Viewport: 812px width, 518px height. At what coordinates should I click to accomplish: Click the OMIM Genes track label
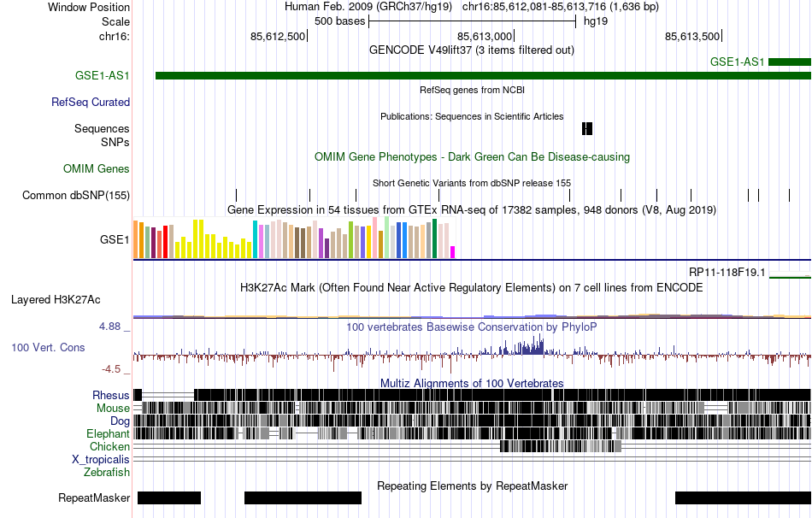click(x=97, y=169)
